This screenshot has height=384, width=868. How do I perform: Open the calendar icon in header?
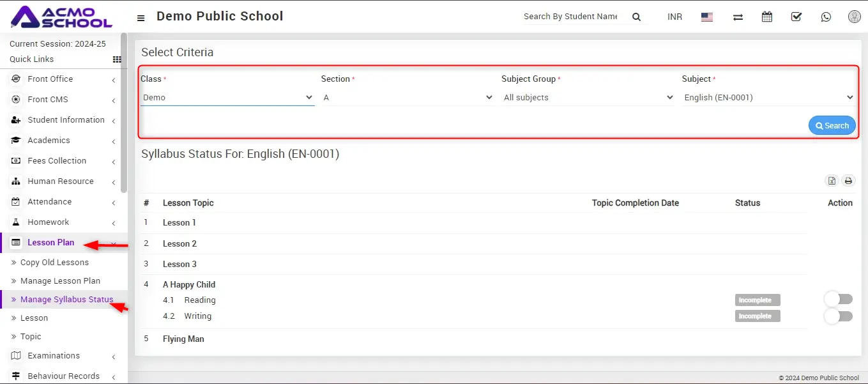click(x=767, y=17)
